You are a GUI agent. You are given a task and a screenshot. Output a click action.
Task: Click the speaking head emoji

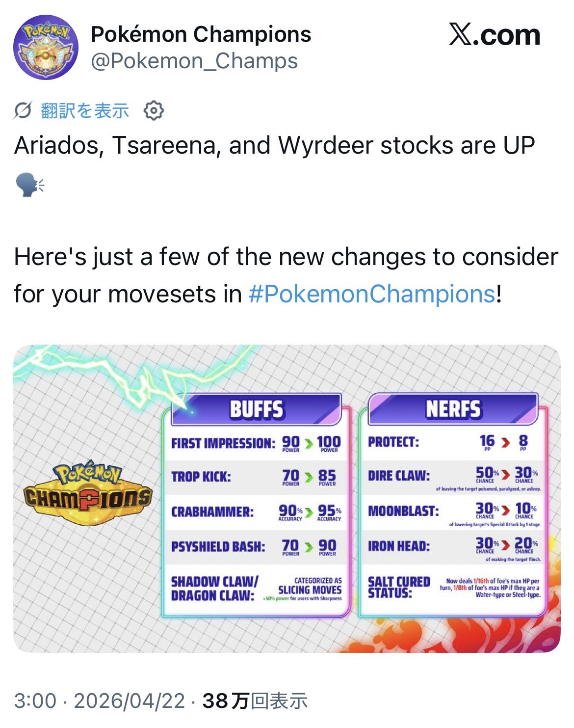click(29, 186)
